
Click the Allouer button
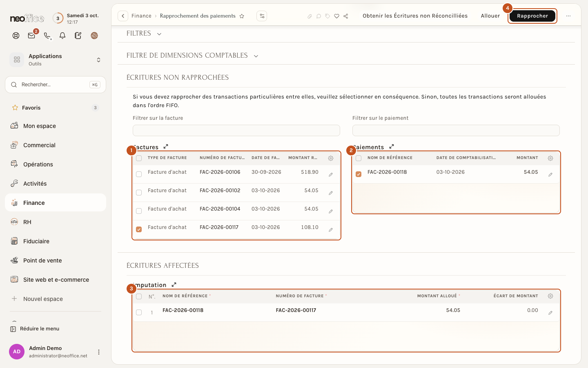point(490,16)
